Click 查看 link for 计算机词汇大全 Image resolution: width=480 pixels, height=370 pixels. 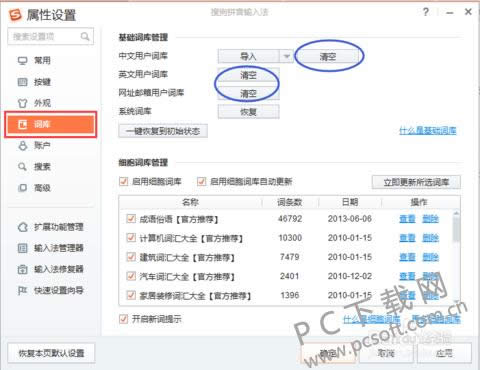[407, 238]
